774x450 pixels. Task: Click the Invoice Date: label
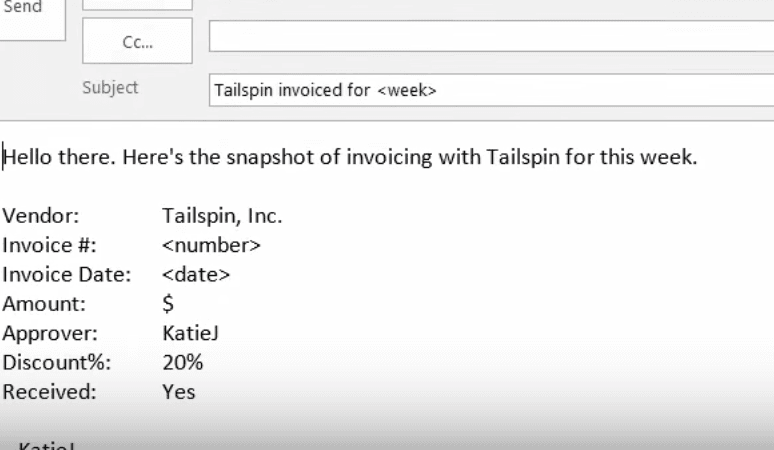coord(66,274)
